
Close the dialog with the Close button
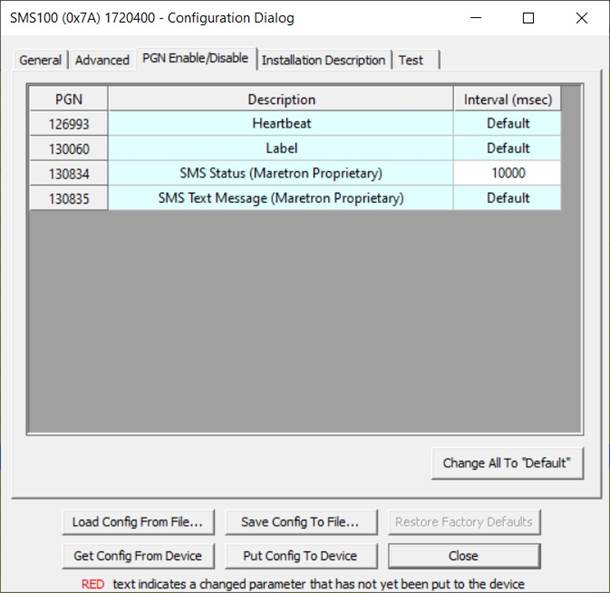[464, 556]
